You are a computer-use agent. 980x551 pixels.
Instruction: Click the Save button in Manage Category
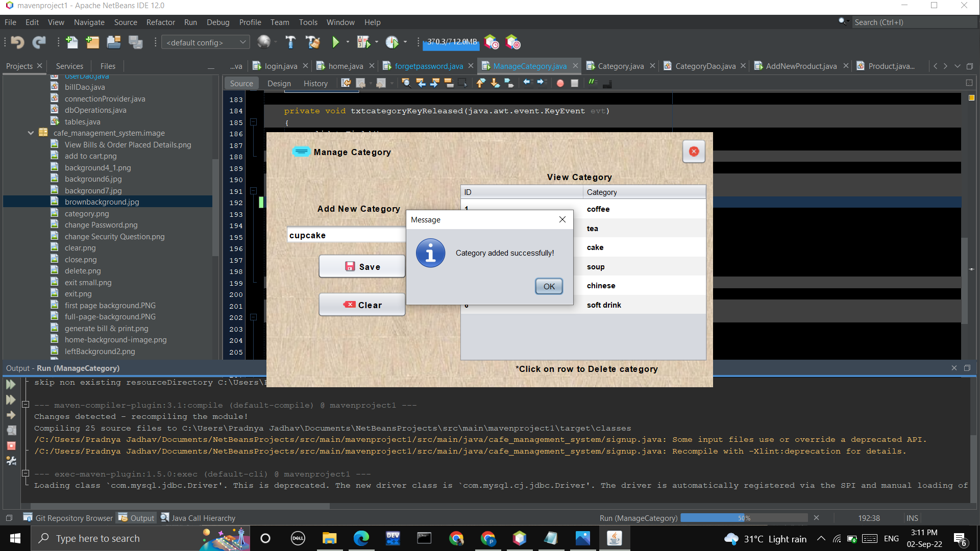(x=362, y=267)
